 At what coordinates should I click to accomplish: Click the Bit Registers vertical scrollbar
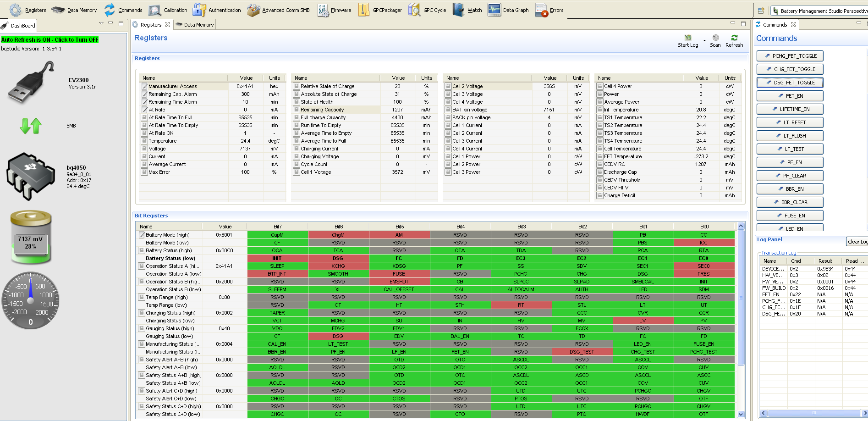[x=741, y=298]
